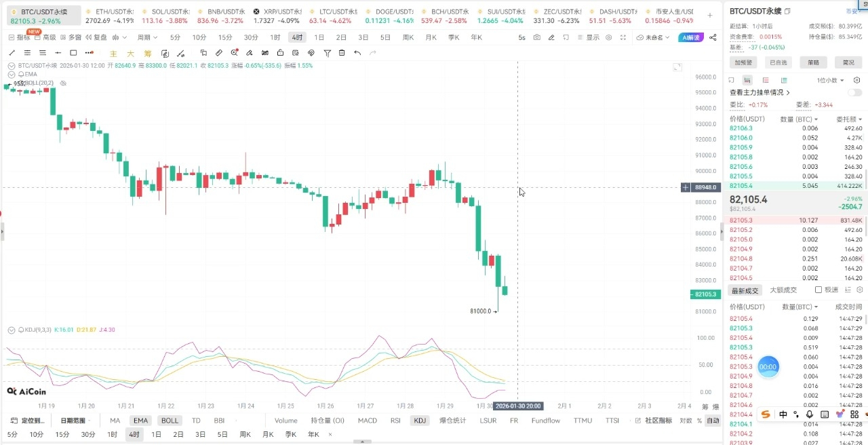Toggle the 自动 auto scale button
Image resolution: width=868 pixels, height=445 pixels.
coord(713,421)
